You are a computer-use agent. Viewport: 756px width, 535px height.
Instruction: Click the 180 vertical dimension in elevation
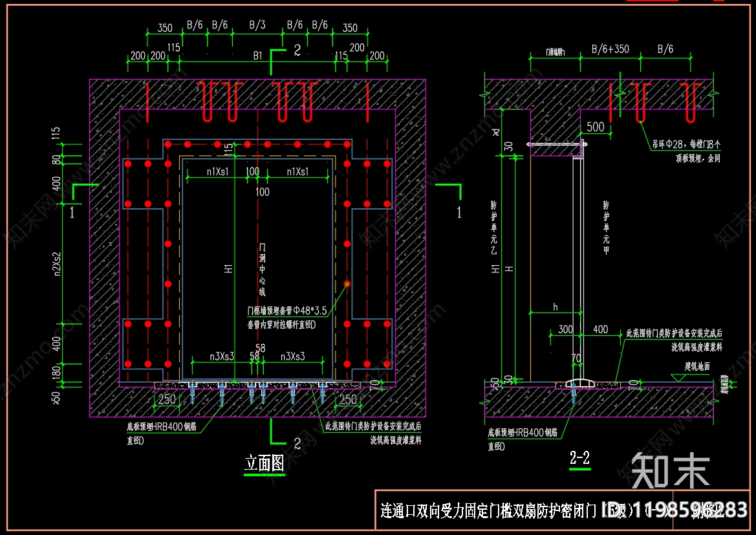[57, 371]
